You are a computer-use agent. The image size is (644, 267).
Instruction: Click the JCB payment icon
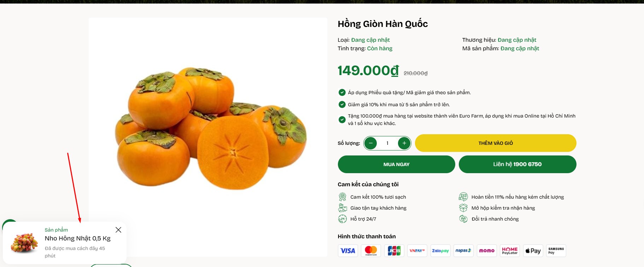click(x=394, y=251)
